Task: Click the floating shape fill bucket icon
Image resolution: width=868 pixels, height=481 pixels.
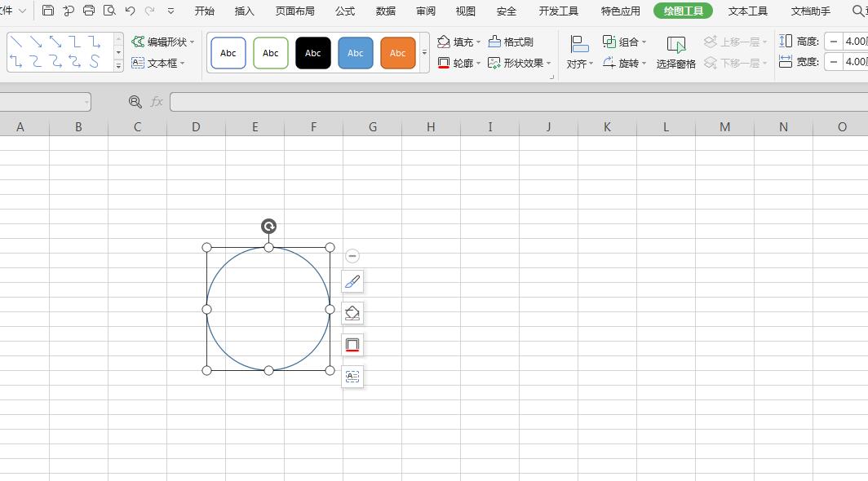Action: [352, 313]
